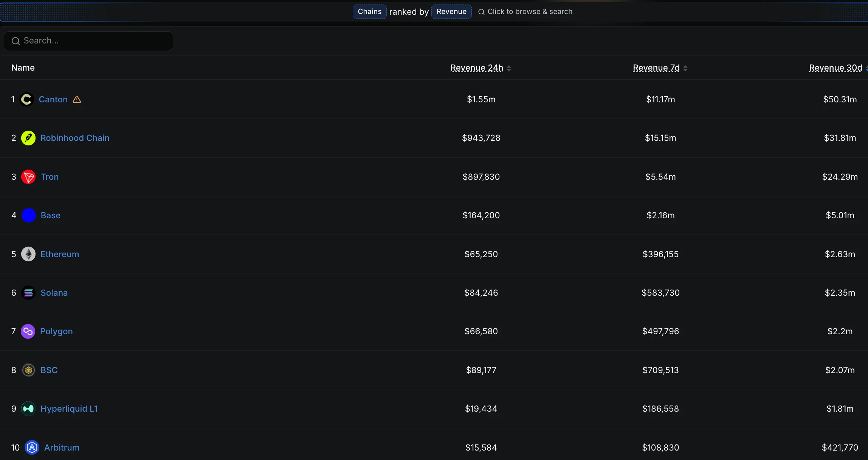This screenshot has width=868, height=460.
Task: Sort by the Revenue 24h sort arrows
Action: (x=509, y=68)
